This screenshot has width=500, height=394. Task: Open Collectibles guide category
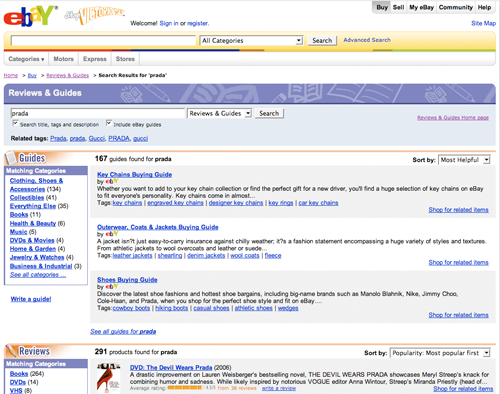click(x=27, y=198)
